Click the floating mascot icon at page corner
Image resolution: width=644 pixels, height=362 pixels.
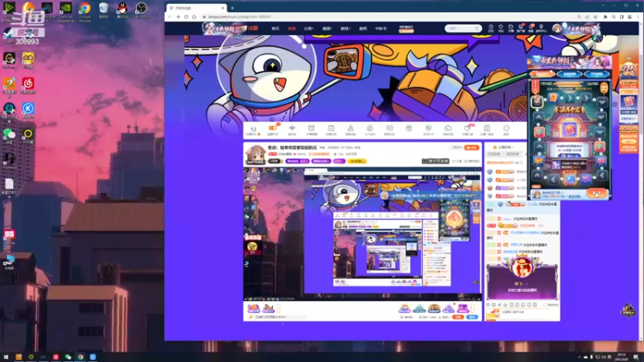[x=628, y=311]
